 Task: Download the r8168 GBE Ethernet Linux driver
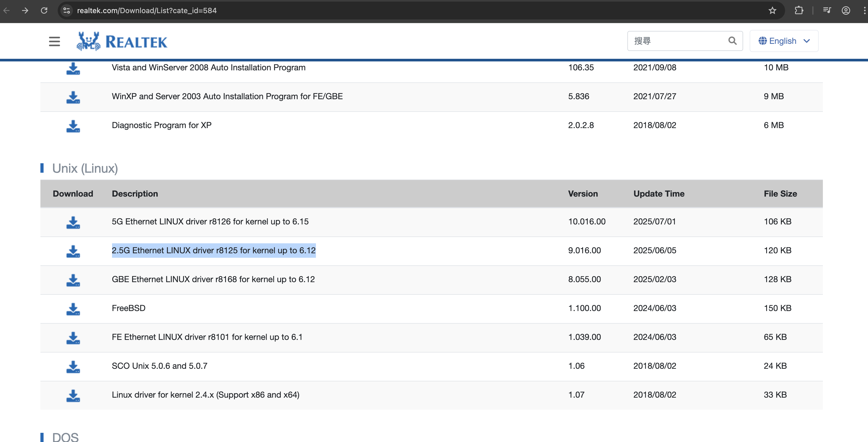pyautogui.click(x=73, y=280)
